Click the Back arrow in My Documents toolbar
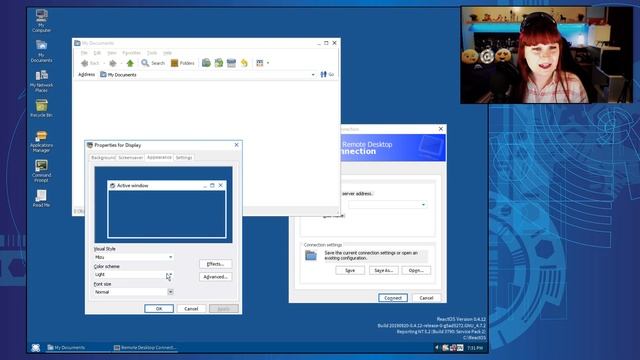 coord(90,63)
